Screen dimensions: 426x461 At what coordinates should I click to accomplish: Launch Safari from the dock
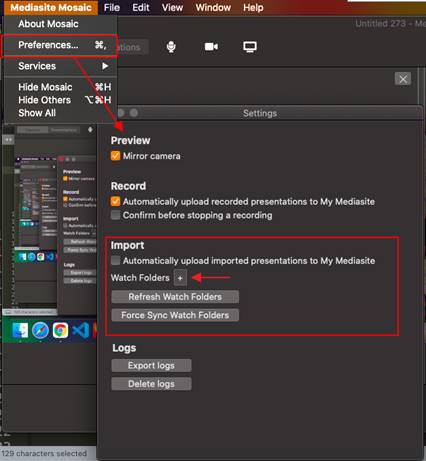tap(40, 331)
